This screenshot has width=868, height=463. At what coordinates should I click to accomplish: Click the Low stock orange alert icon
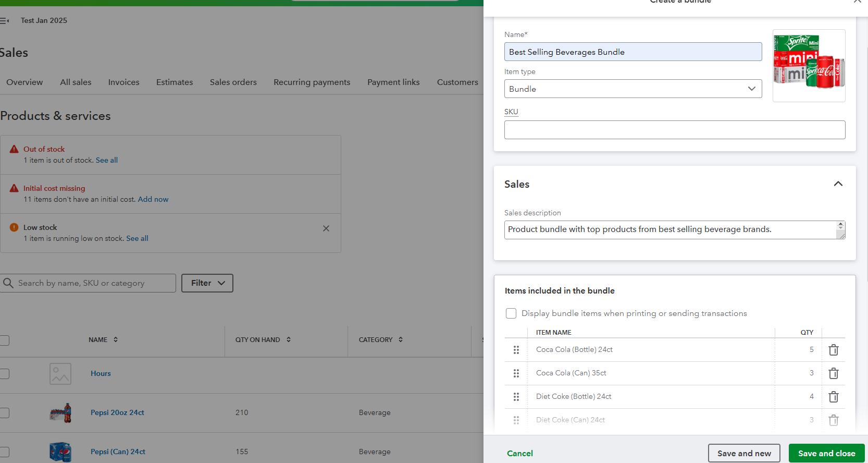point(14,227)
